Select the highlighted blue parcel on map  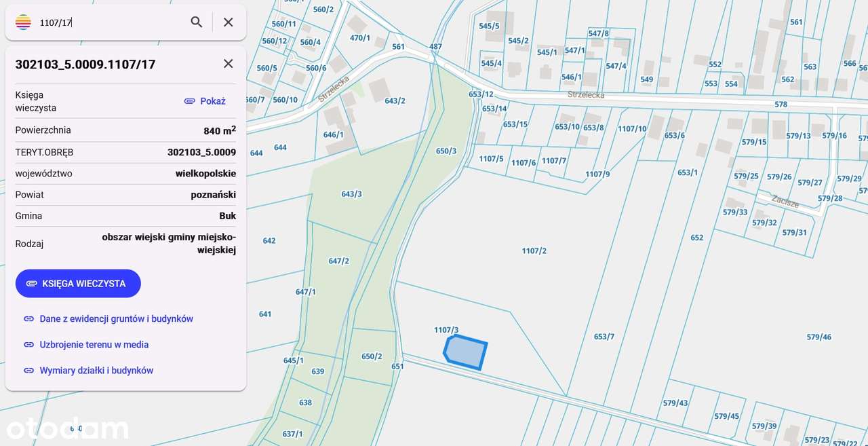click(x=465, y=352)
